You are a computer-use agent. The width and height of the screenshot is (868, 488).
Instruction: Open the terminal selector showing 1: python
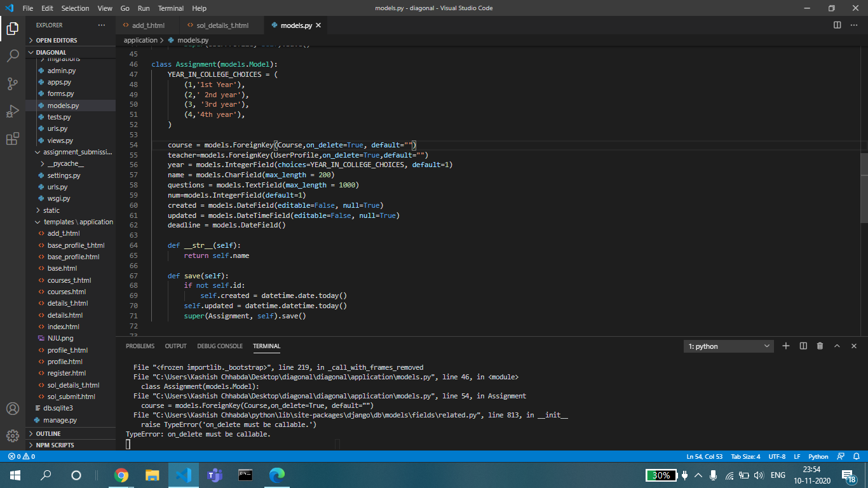728,346
